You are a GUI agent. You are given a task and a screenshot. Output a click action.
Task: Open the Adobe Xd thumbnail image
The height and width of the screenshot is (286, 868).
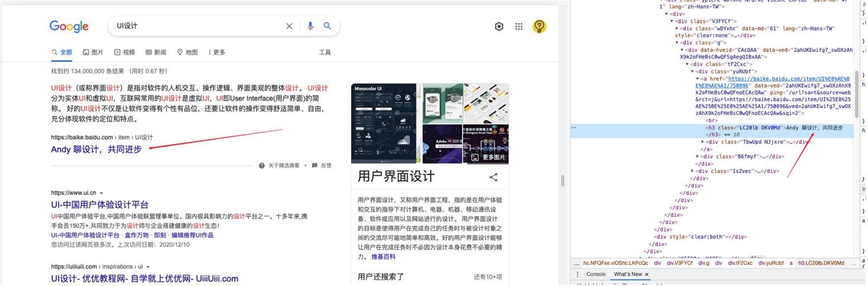pos(442,143)
